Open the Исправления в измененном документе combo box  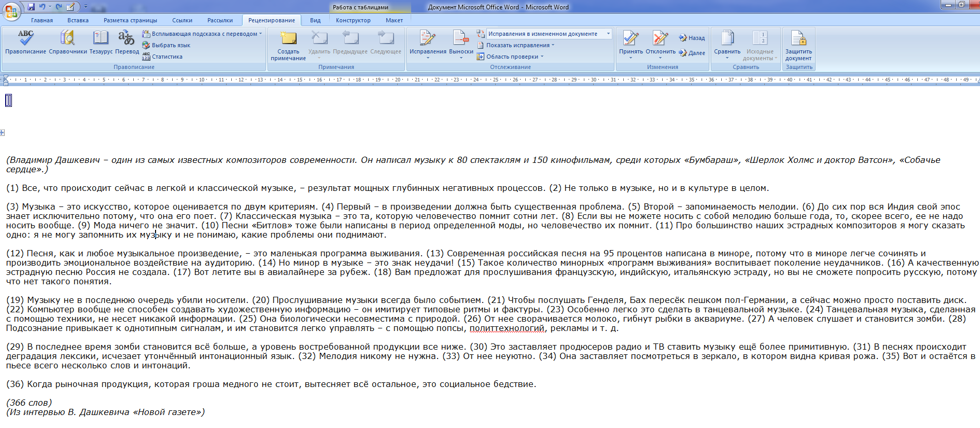[549, 34]
